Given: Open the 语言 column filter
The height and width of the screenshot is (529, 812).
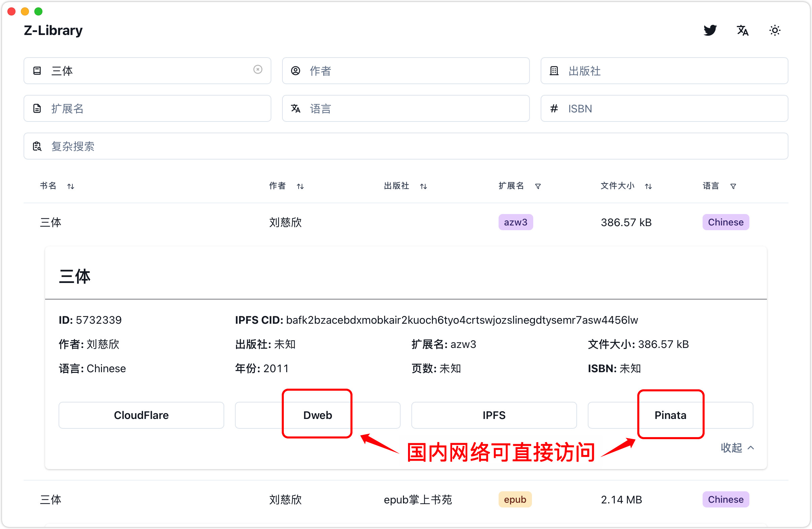Looking at the screenshot, I should pos(733,186).
